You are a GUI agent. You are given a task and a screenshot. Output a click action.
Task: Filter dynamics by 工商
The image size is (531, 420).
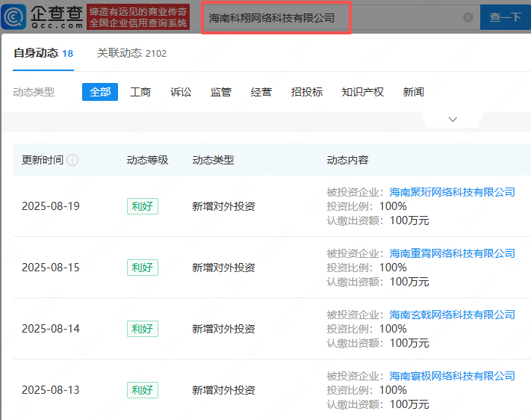pyautogui.click(x=140, y=92)
